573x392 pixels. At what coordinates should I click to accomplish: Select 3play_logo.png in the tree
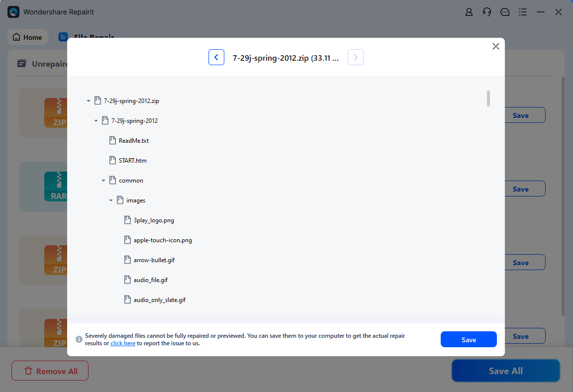tap(154, 220)
